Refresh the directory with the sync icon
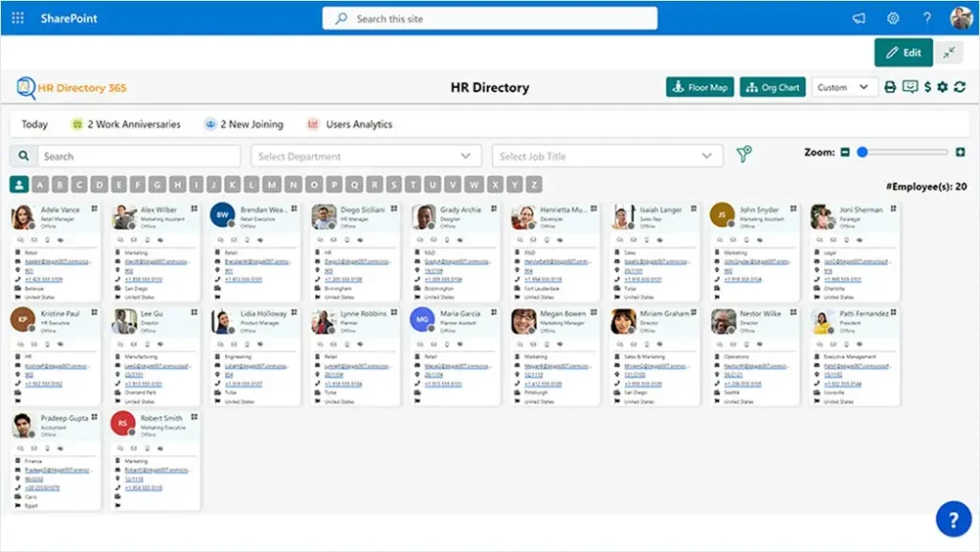 pos(958,87)
